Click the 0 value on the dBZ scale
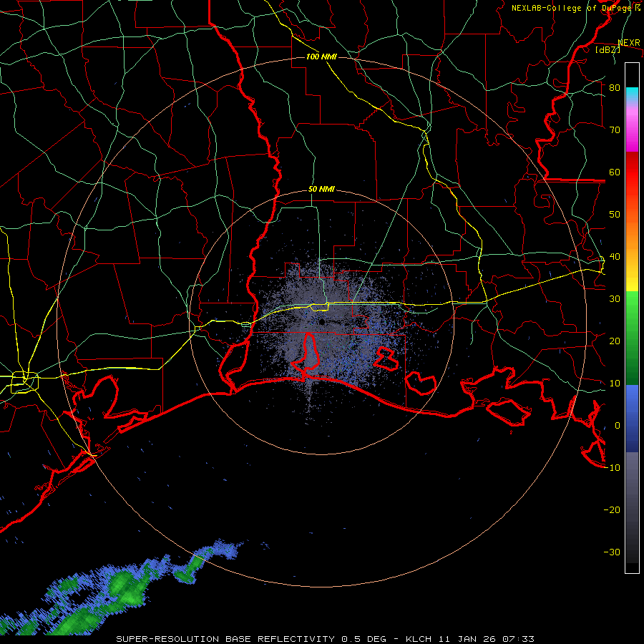 (618, 426)
